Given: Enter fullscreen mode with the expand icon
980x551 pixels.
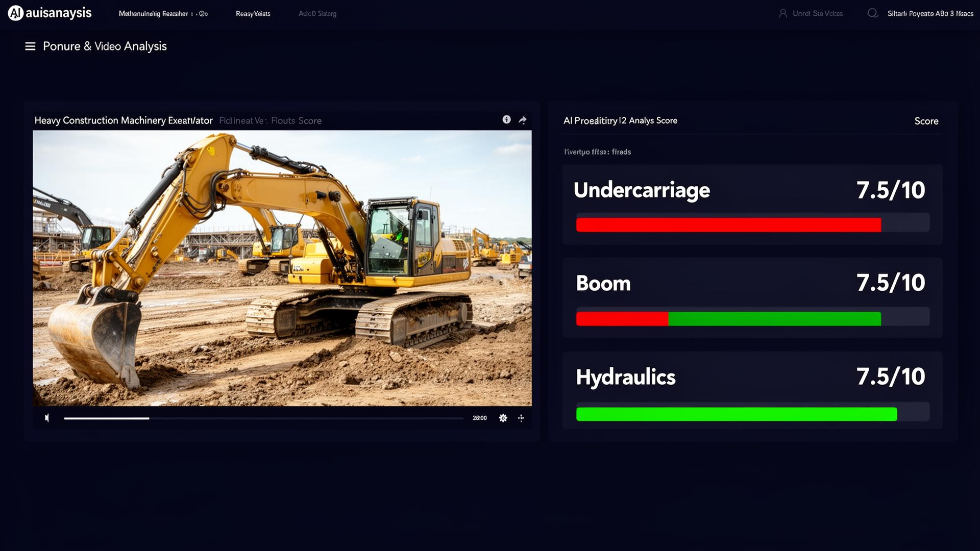Looking at the screenshot, I should (x=521, y=417).
